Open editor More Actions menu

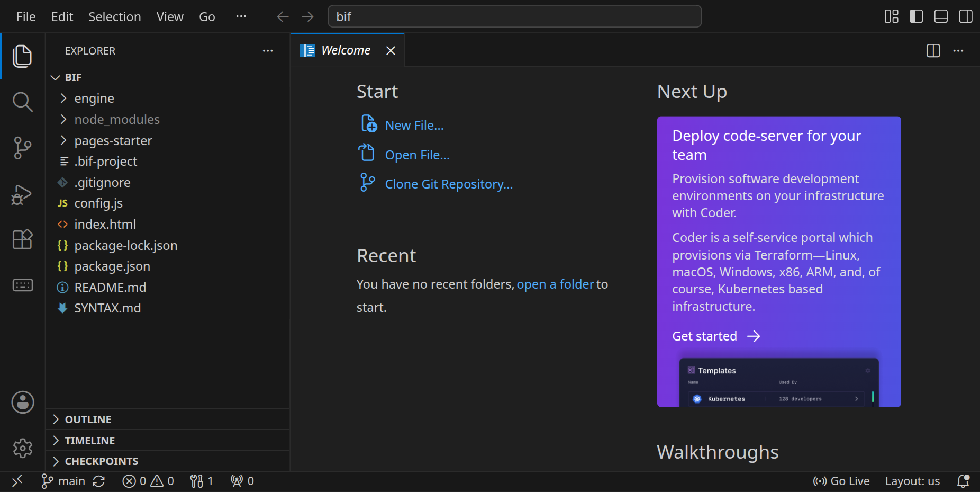[x=958, y=51]
